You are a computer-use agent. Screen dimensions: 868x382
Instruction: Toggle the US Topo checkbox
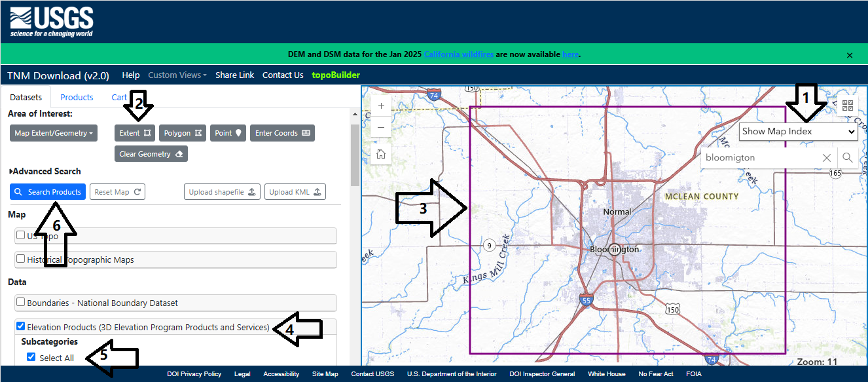[x=21, y=235]
